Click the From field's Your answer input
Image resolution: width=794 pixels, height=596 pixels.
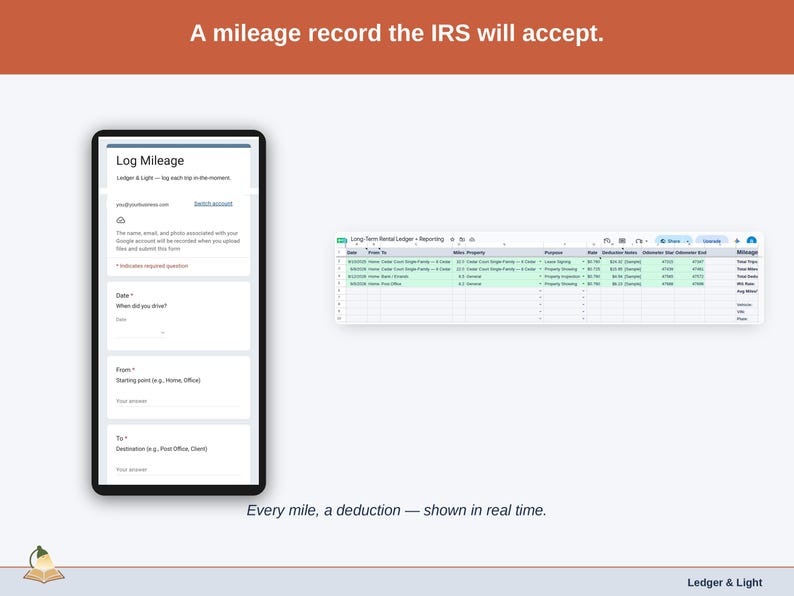click(178, 401)
